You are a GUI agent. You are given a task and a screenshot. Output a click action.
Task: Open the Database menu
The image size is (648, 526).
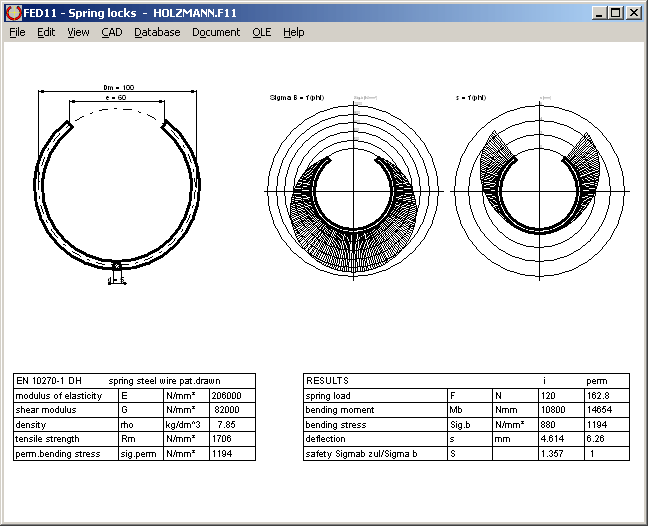click(x=157, y=32)
